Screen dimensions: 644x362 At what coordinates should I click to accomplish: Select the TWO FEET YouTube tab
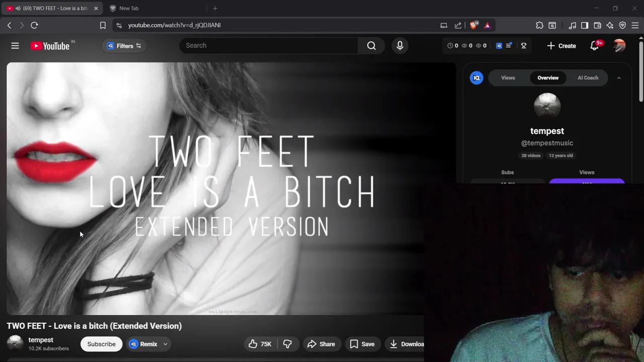point(52,8)
